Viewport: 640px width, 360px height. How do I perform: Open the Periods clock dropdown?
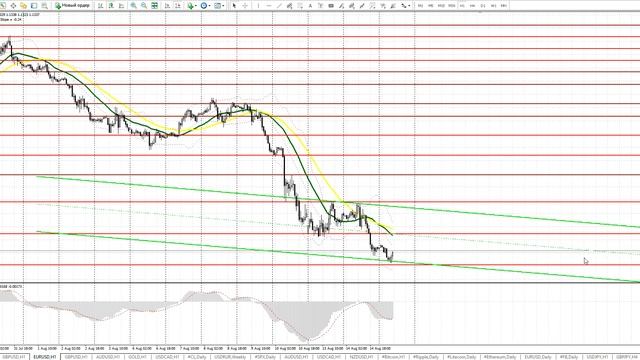pos(205,6)
